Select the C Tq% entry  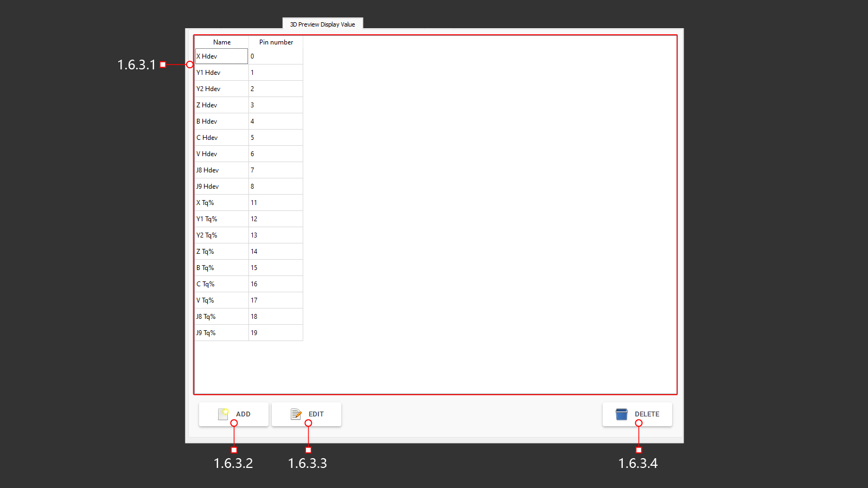click(x=221, y=284)
